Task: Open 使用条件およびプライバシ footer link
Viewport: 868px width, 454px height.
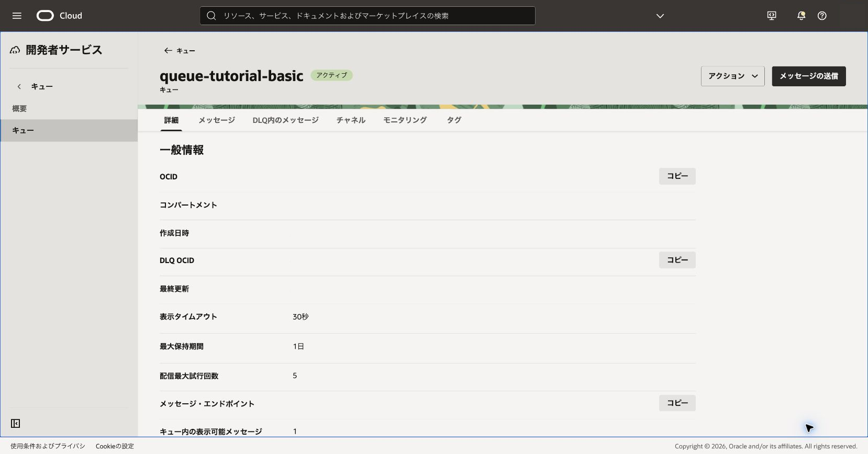Action: [x=48, y=446]
